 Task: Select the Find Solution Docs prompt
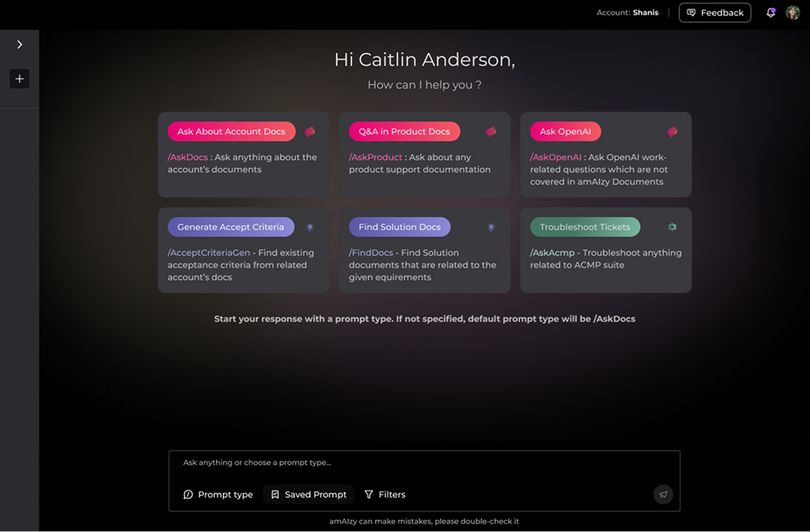click(x=399, y=227)
